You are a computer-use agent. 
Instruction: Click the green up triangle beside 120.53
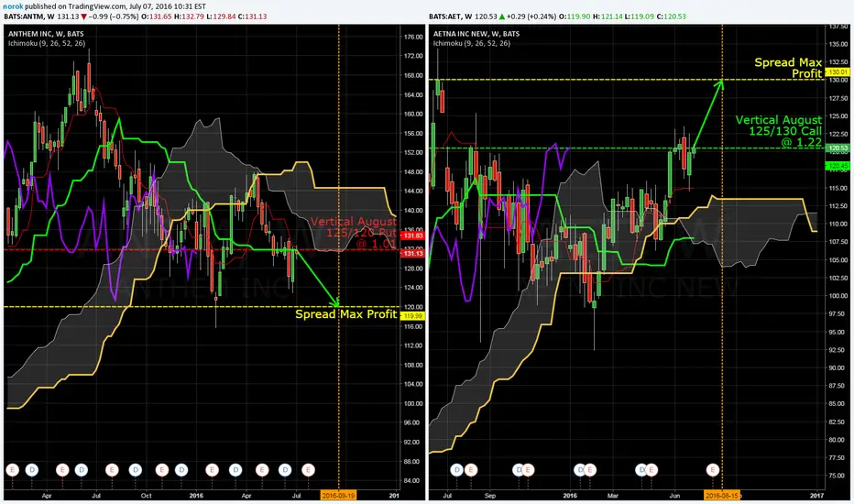click(x=501, y=16)
